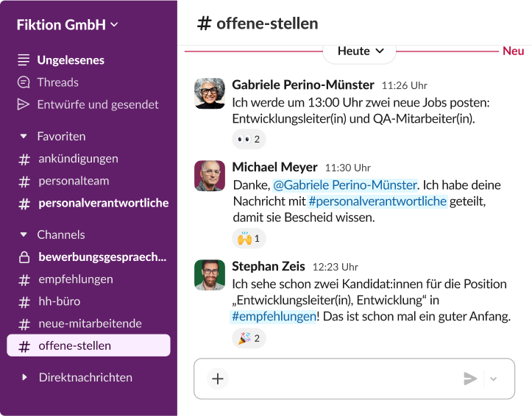Click the lock icon beside bewerbungsgespraech
Image resolution: width=532 pixels, height=416 pixels.
coord(24,257)
